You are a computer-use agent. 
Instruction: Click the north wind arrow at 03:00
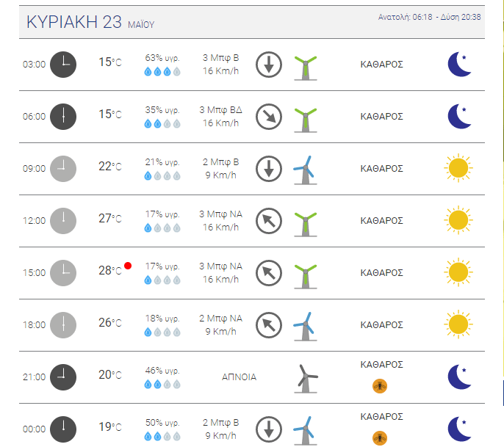[269, 65]
